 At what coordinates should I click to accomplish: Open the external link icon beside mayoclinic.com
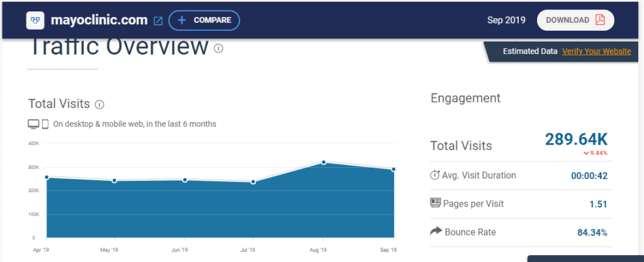tap(158, 21)
